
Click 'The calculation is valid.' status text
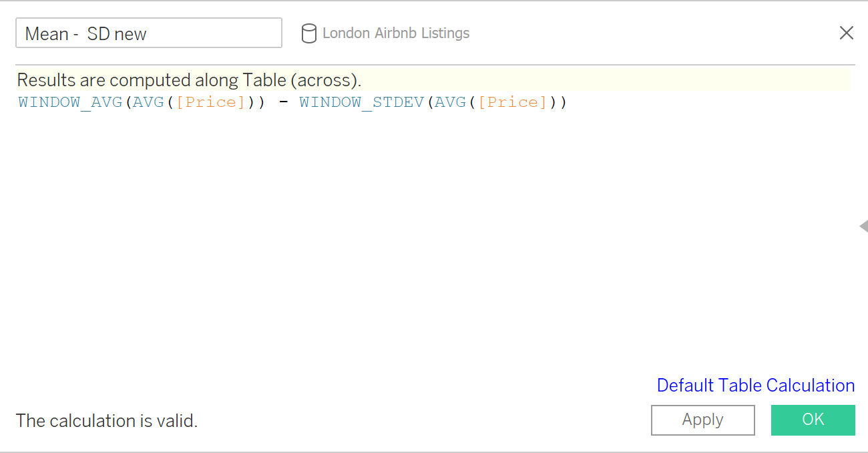point(107,421)
